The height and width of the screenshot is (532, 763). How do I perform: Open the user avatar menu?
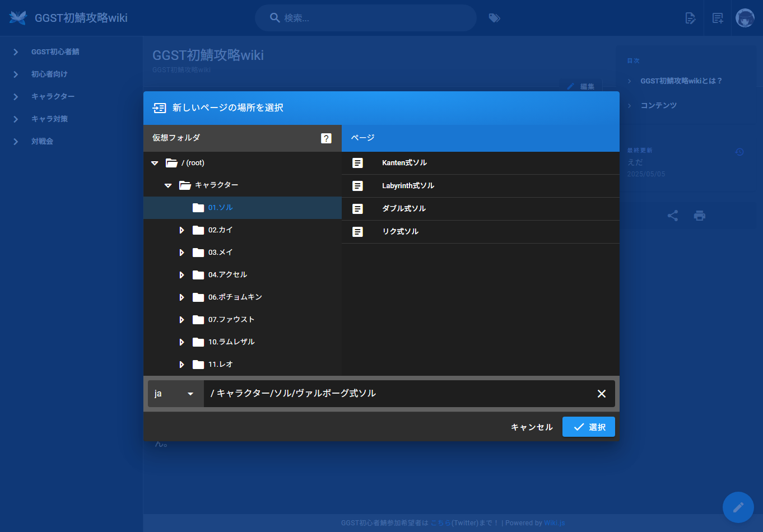pyautogui.click(x=745, y=18)
